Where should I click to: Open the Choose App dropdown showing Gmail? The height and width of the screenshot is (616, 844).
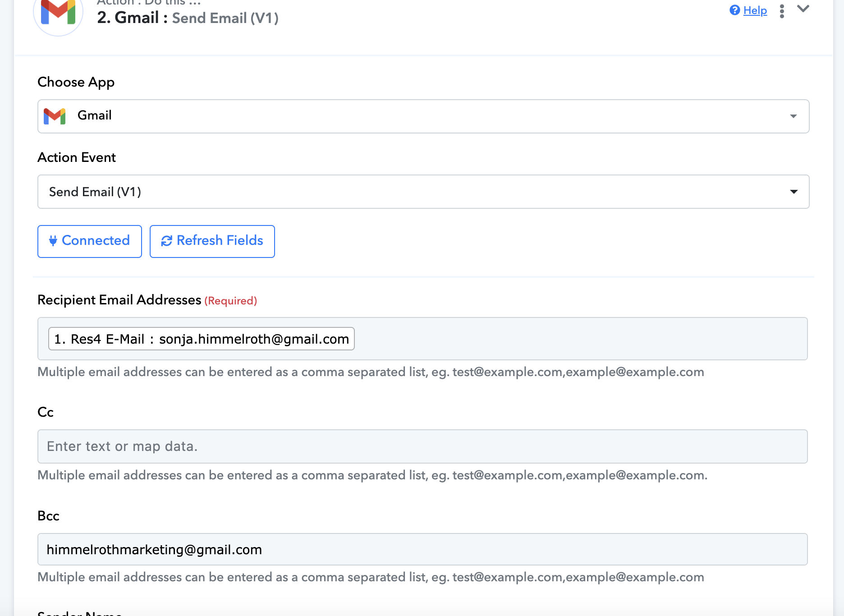(x=423, y=116)
